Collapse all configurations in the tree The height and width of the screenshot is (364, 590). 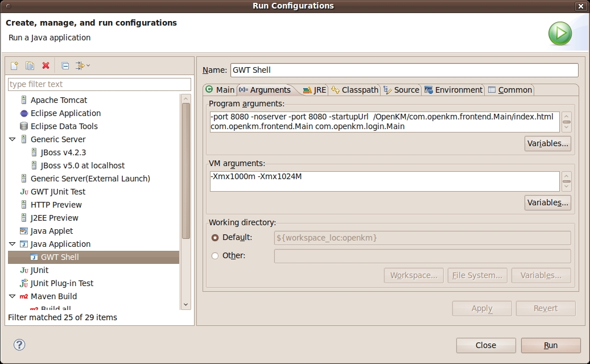coord(65,66)
